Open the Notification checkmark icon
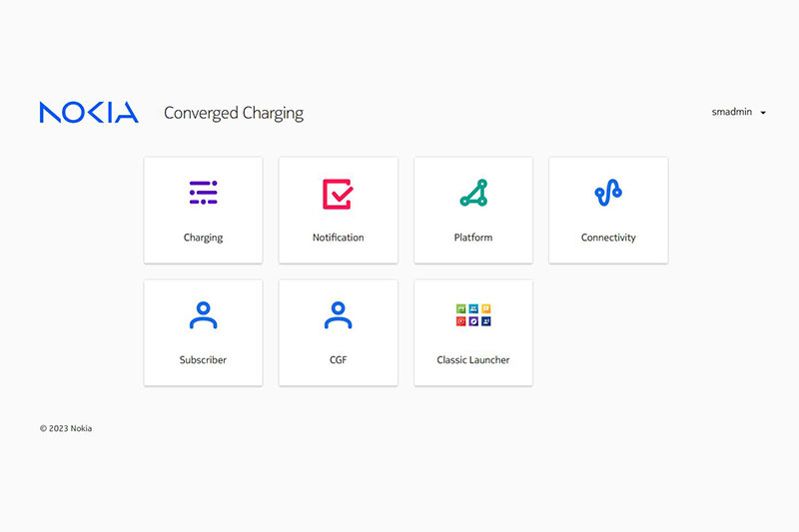Screen dimensions: 799x532 tap(338, 194)
